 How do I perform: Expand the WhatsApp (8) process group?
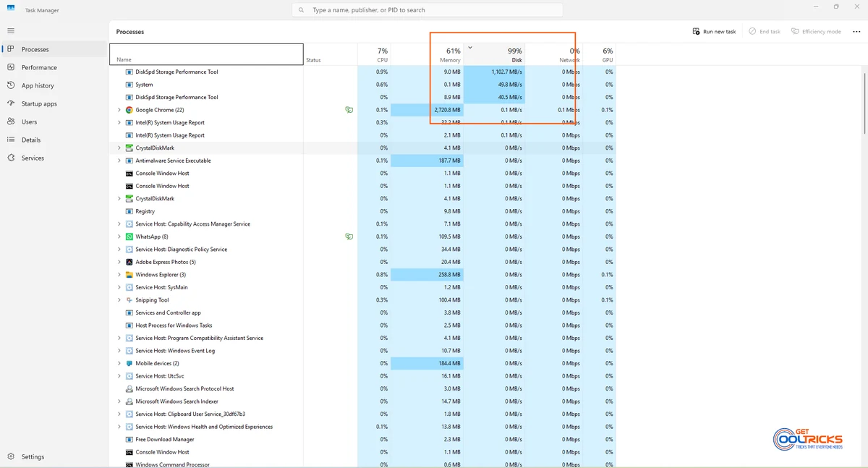coord(119,237)
